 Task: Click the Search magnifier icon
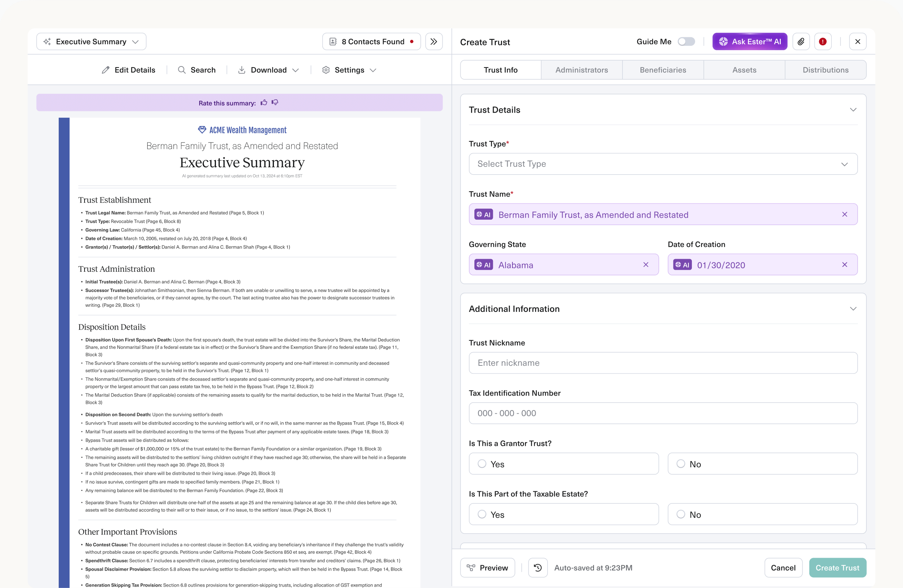(x=182, y=70)
